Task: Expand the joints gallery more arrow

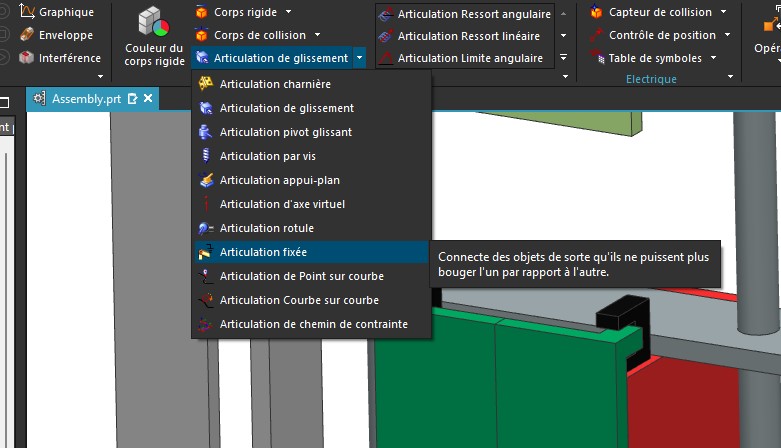Action: [563, 58]
